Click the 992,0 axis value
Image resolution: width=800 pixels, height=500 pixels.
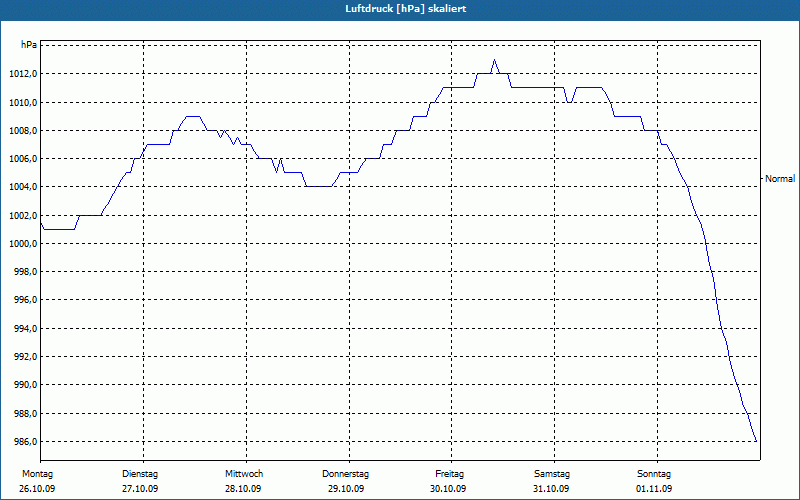coord(25,356)
